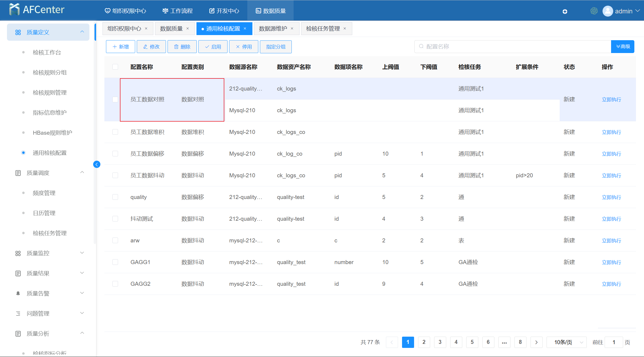Click the white circle icon in the top bar
644x357 pixels.
click(565, 12)
